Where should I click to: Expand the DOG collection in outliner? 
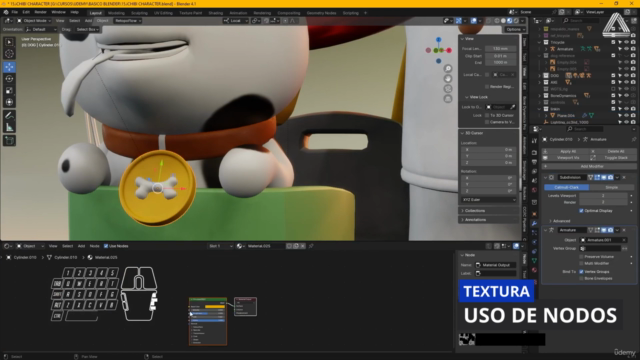point(539,76)
